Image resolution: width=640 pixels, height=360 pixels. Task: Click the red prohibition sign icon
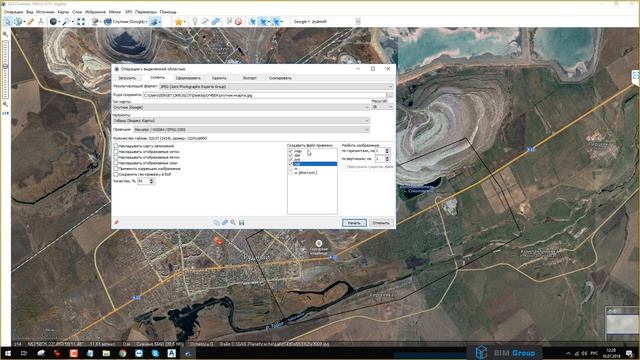click(x=238, y=22)
